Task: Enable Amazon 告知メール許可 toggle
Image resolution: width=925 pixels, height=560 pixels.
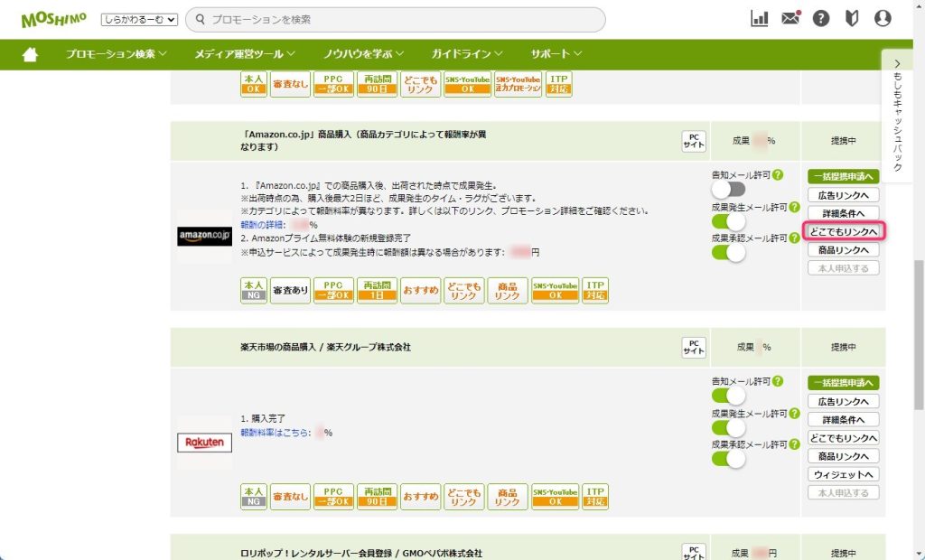Action: (728, 190)
